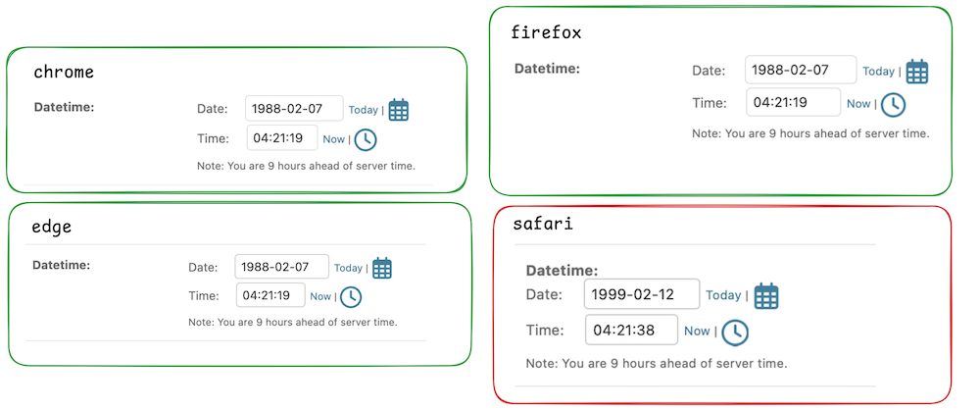The width and height of the screenshot is (980, 410).
Task: Open the calendar icon in the edge panel
Action: [x=382, y=268]
